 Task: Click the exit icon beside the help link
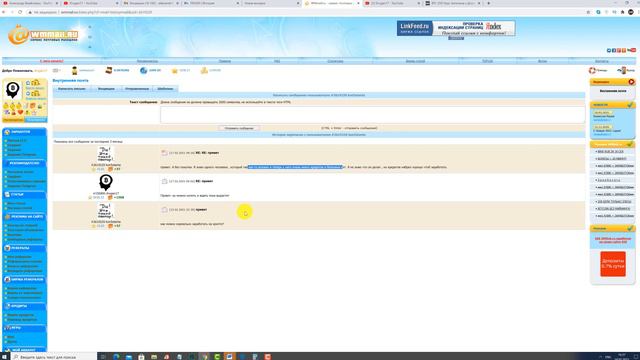[622, 71]
